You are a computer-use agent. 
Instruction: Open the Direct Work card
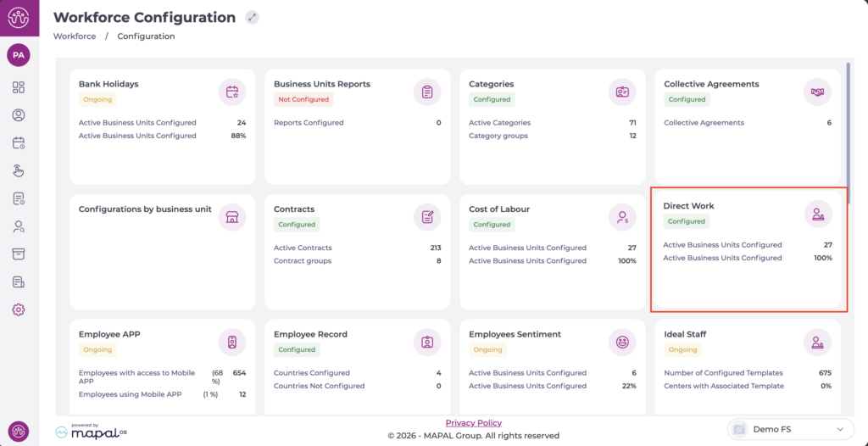click(748, 249)
